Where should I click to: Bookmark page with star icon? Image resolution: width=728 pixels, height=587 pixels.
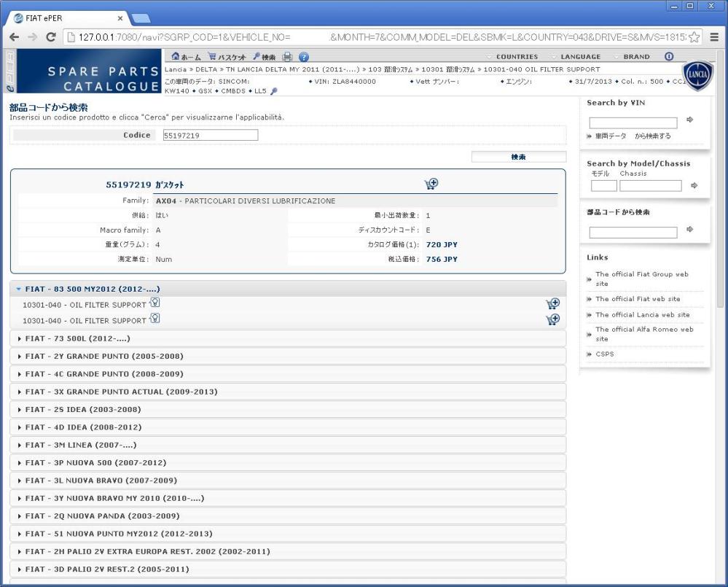pos(694,37)
